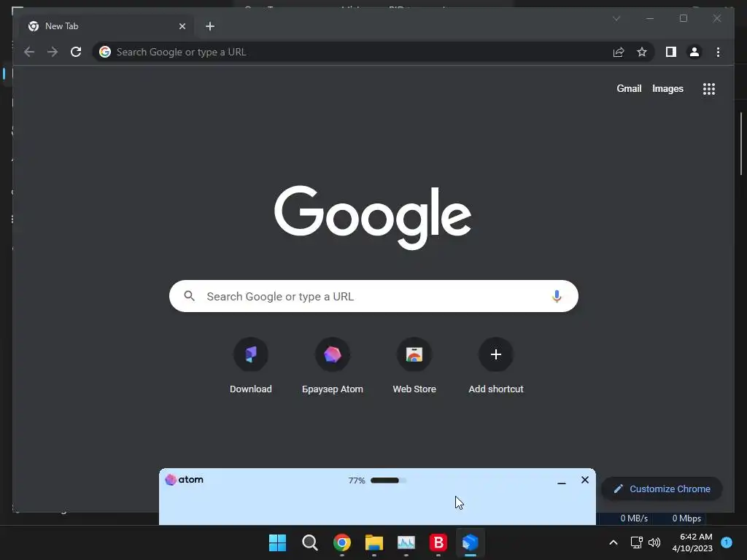Image resolution: width=747 pixels, height=560 pixels.
Task: Focus the central Google search box
Action: click(373, 296)
